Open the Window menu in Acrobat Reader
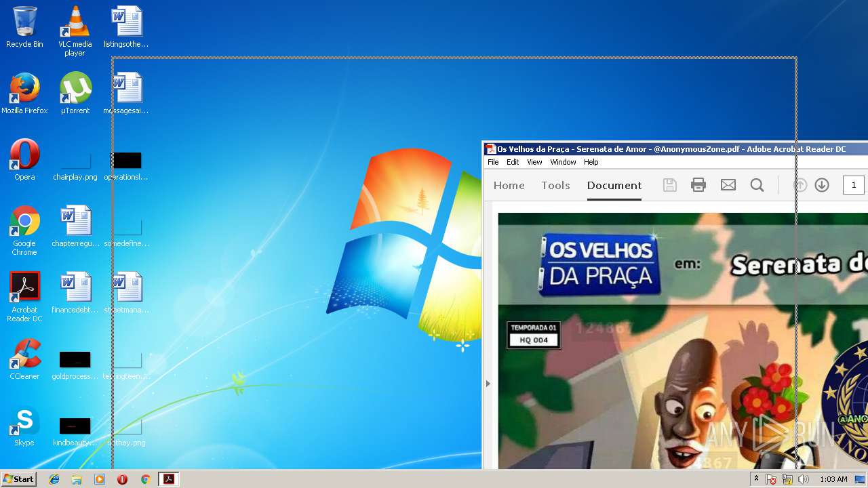The height and width of the screenshot is (488, 868). tap(563, 162)
